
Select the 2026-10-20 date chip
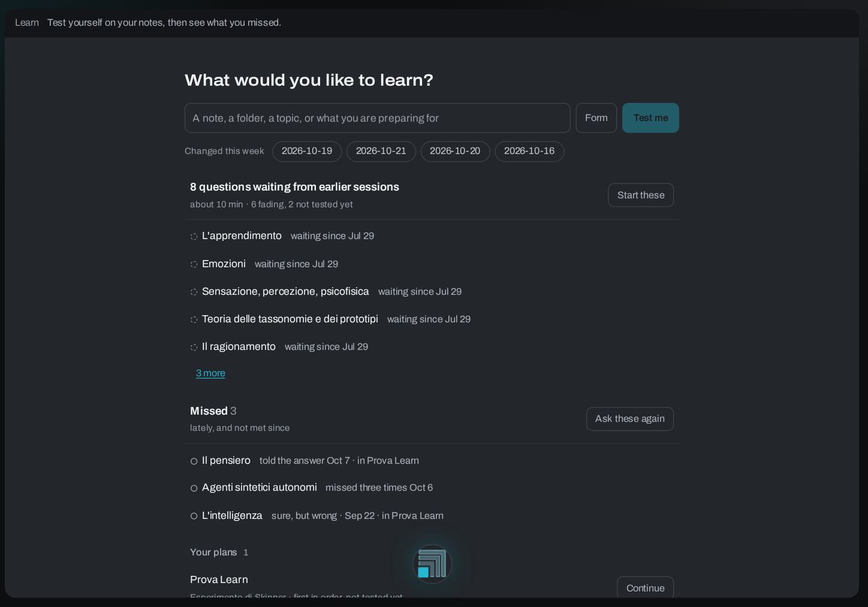tap(455, 151)
